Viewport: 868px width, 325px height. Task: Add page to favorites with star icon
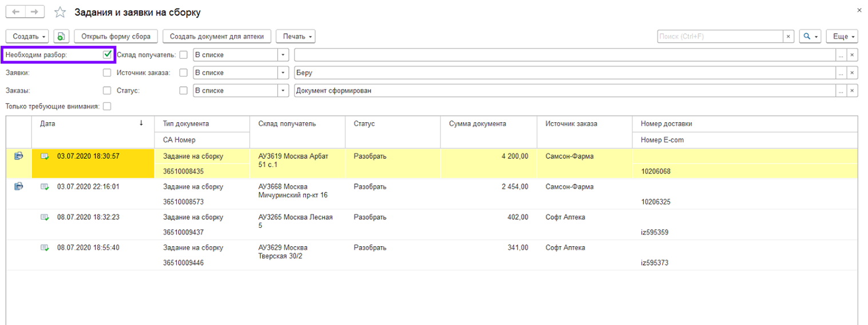pyautogui.click(x=60, y=13)
